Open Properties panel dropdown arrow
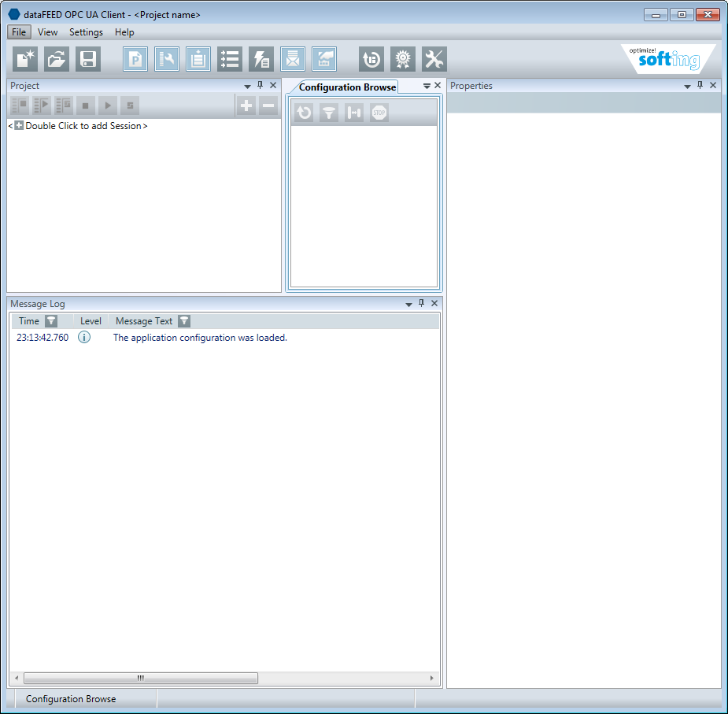 click(x=687, y=87)
